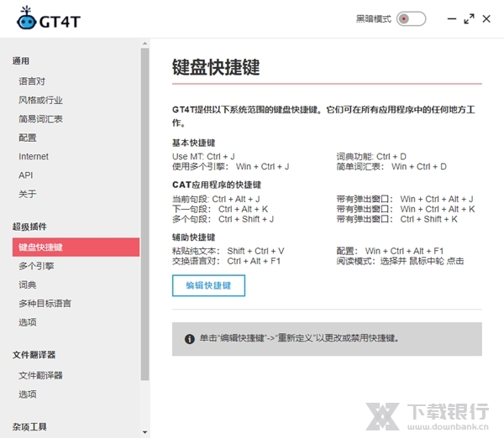Open the 多种目标语言 page

click(45, 304)
